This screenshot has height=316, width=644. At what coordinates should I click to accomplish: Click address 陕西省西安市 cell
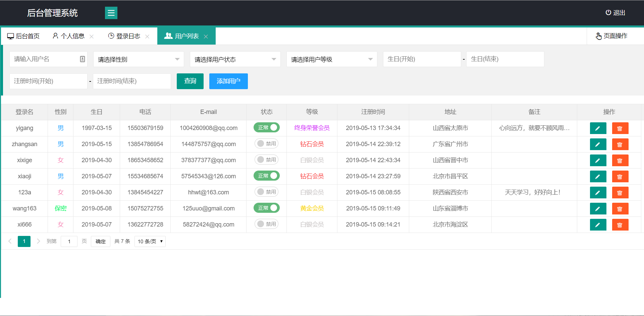click(x=450, y=192)
